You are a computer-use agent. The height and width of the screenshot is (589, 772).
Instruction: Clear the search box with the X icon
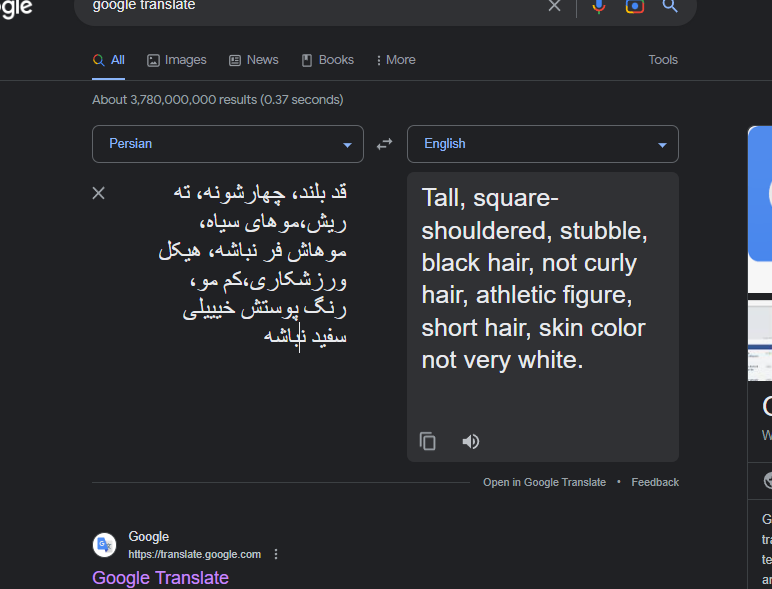pos(554,5)
